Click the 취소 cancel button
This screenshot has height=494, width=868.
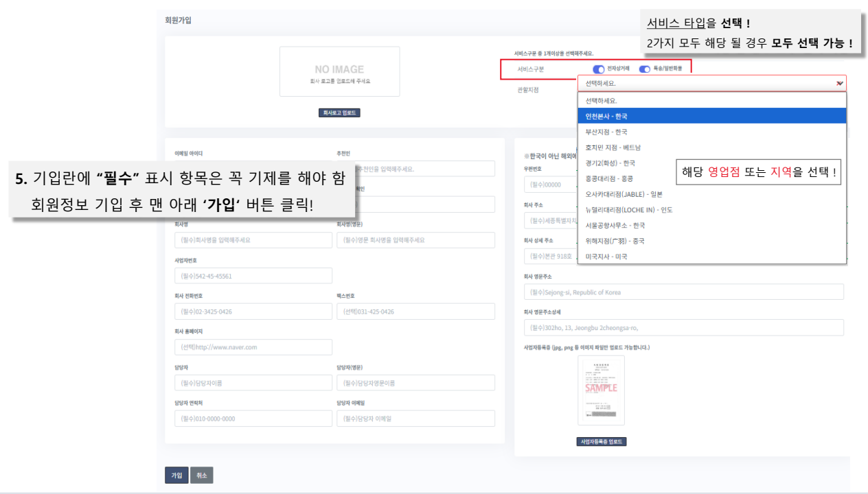(201, 475)
